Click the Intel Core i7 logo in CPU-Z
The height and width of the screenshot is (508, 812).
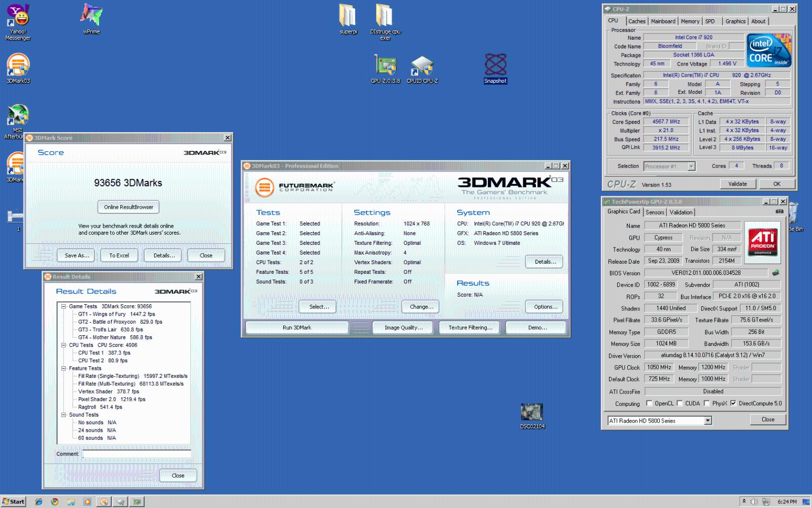(769, 50)
